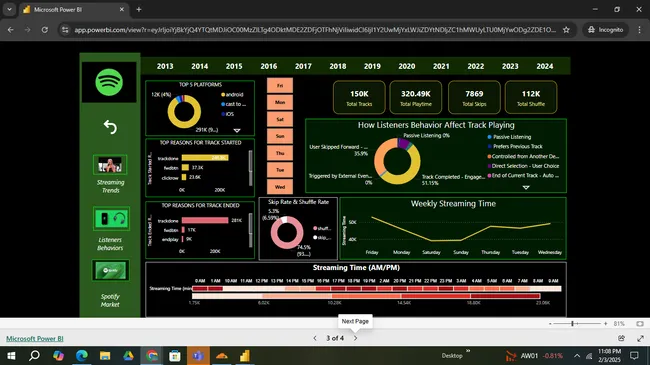This screenshot has height=365, width=650.
Task: Click the 320.49K Total Playtime card
Action: click(416, 97)
